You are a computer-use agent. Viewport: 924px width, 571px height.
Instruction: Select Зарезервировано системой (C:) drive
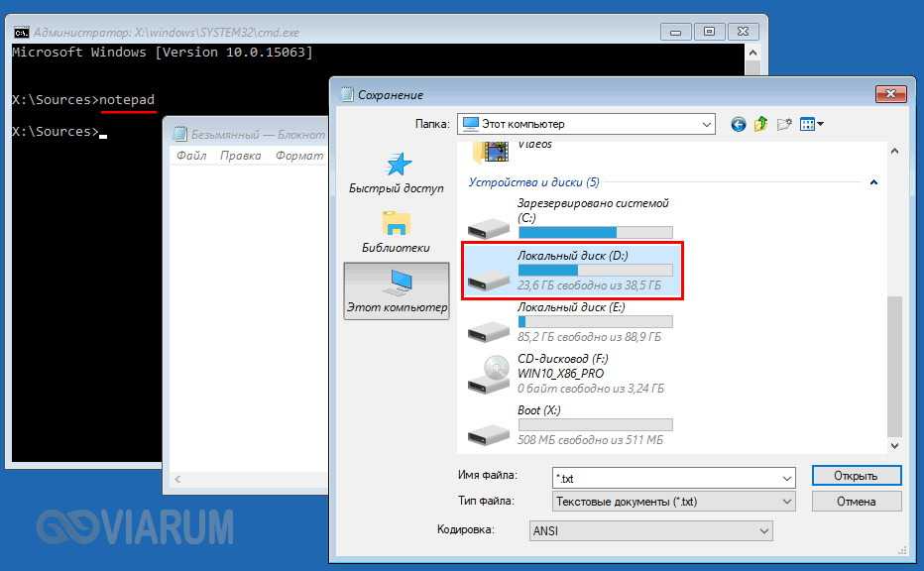click(x=573, y=219)
